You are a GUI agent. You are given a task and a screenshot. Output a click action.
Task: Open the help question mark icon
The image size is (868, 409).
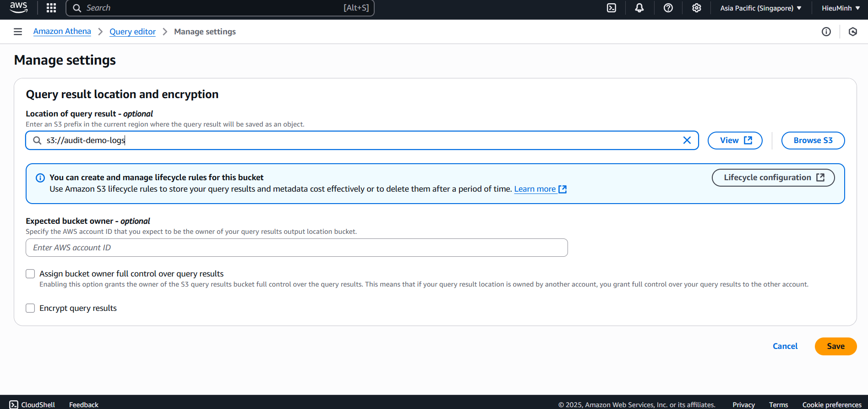coord(668,8)
